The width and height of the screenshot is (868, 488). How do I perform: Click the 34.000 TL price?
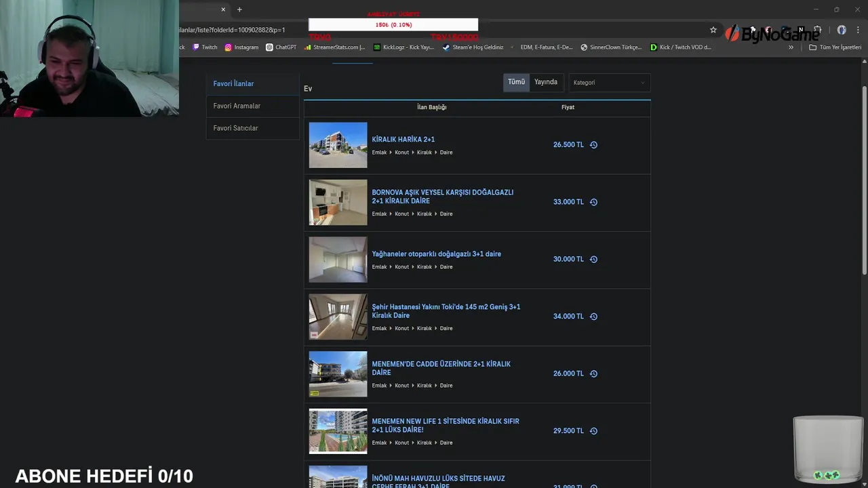(568, 317)
